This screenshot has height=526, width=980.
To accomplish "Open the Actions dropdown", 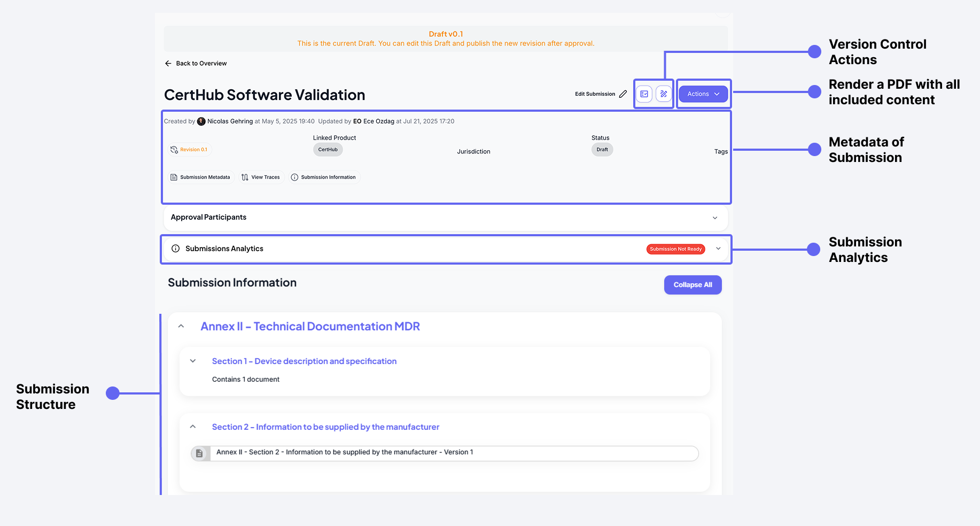I will [x=703, y=94].
